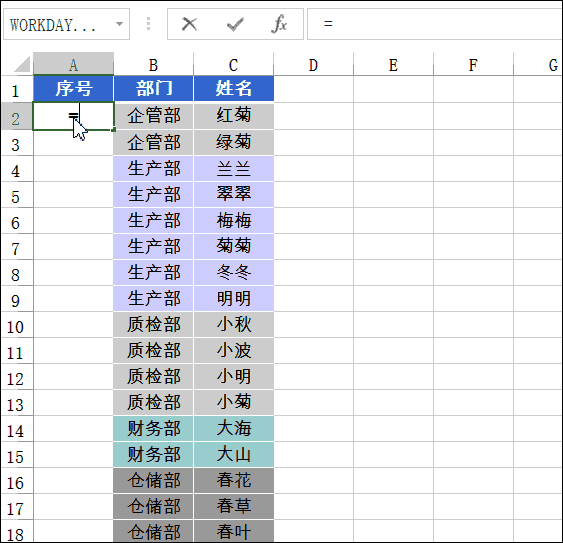Image resolution: width=563 pixels, height=543 pixels.
Task: Select column A header
Action: 74,65
